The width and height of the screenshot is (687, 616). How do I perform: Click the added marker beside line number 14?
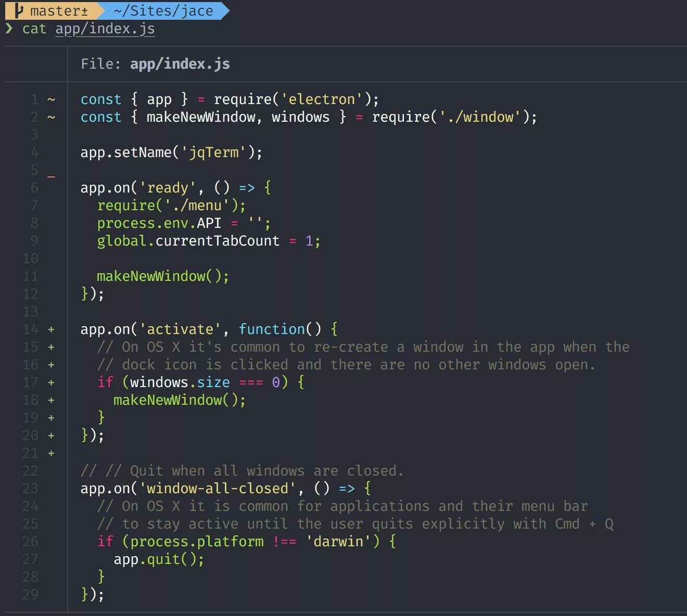click(x=51, y=329)
